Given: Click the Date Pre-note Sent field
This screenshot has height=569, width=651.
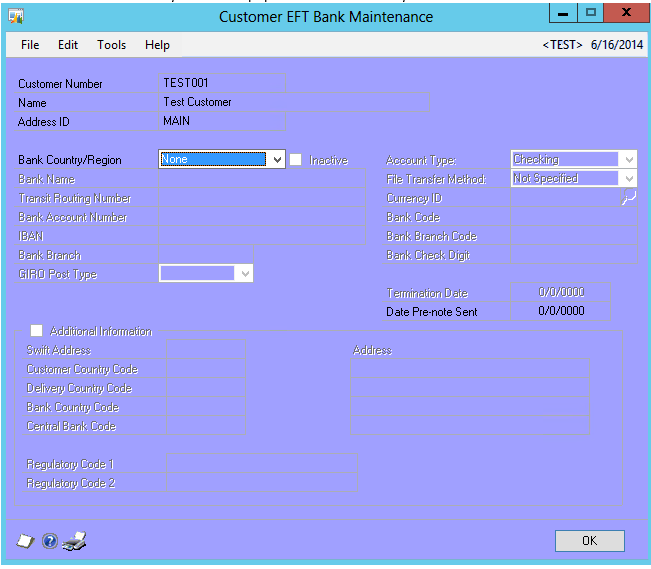Looking at the screenshot, I should (560, 311).
